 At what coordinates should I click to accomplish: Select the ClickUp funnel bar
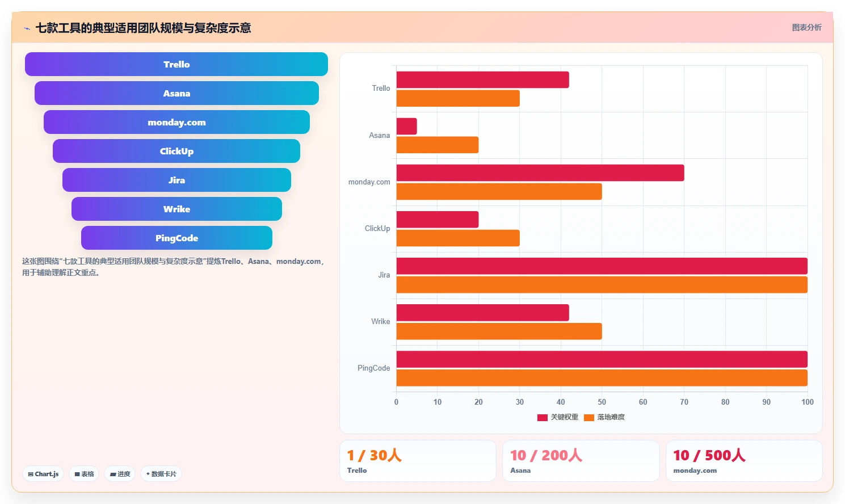(x=176, y=151)
